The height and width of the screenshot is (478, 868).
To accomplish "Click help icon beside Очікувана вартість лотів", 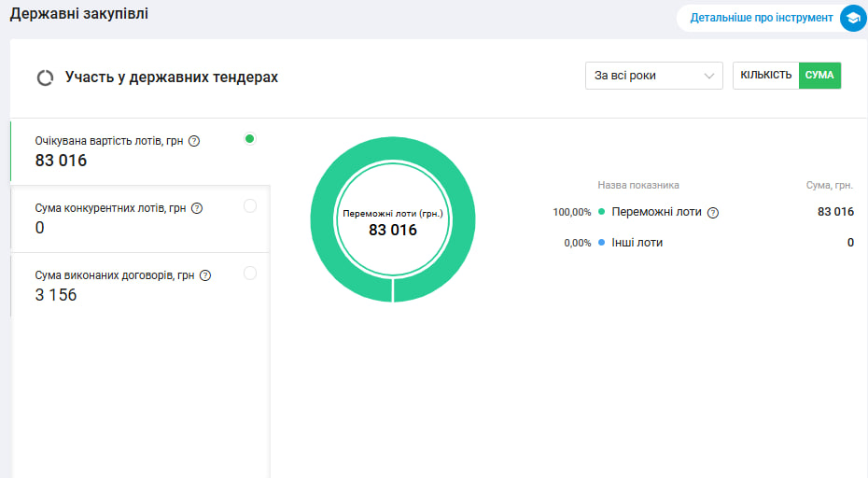I will point(194,141).
